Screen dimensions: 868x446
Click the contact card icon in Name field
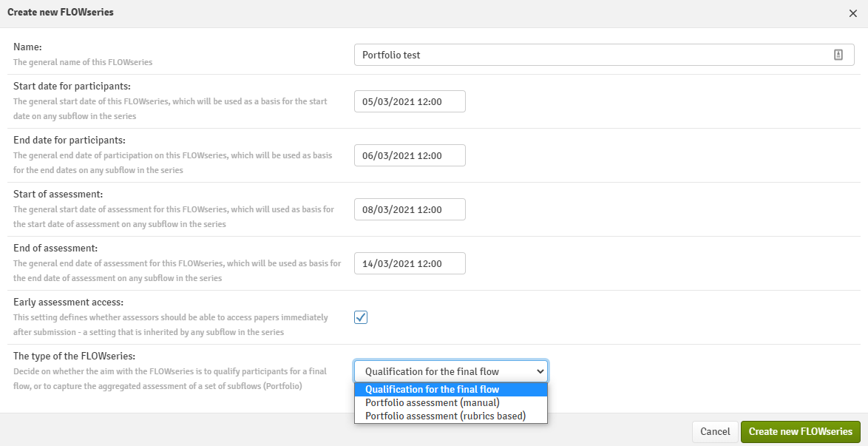pyautogui.click(x=838, y=55)
